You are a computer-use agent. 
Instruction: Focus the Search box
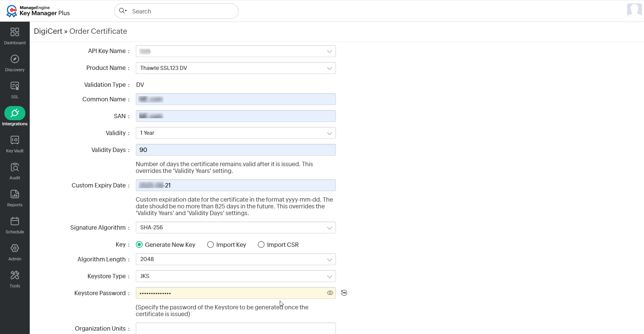[x=176, y=11]
